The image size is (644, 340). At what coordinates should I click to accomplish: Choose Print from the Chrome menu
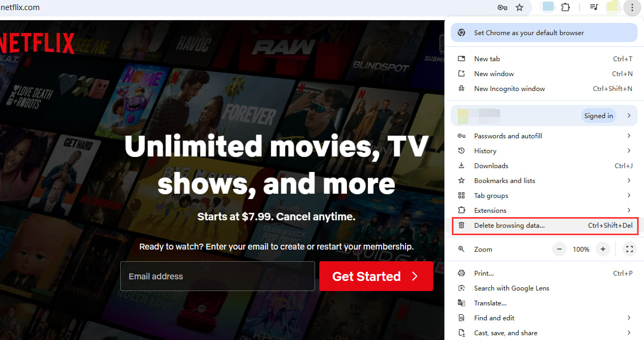tap(544, 273)
